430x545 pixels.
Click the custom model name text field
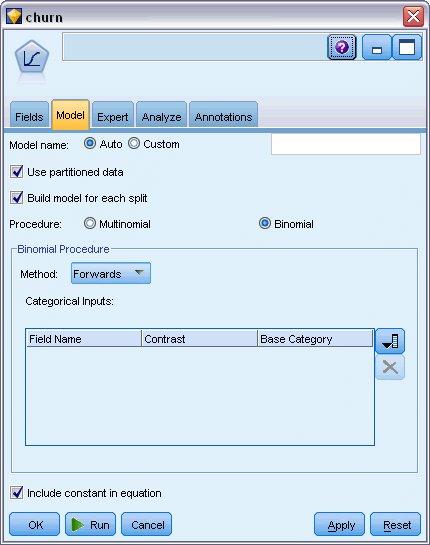(x=346, y=144)
